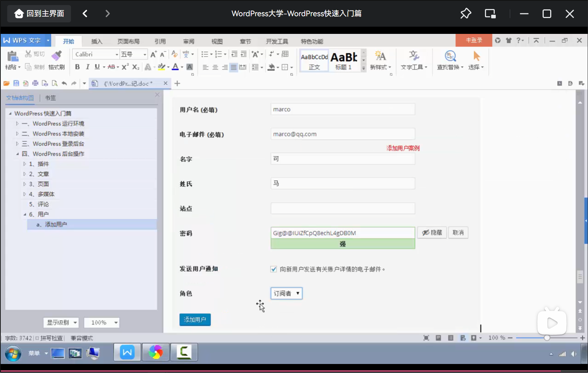Switch to the 插入 ribbon tab
Viewport: 588px width, 373px height.
coord(97,41)
